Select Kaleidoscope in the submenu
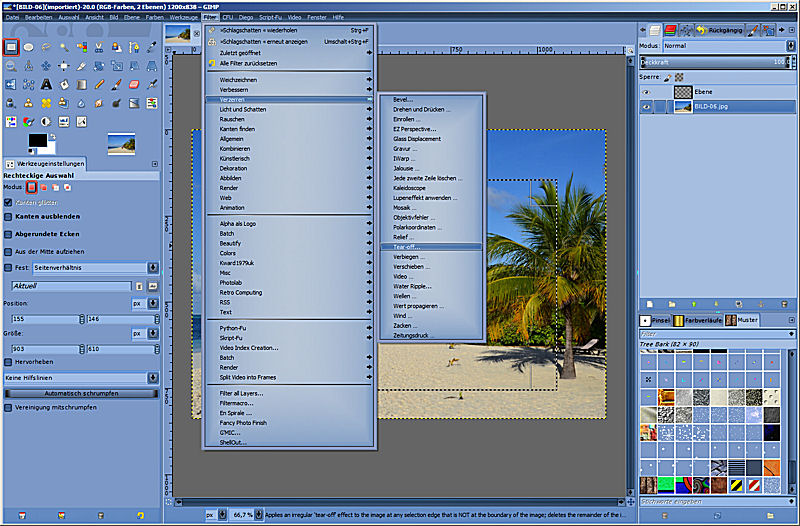800x526 pixels. pyautogui.click(x=431, y=188)
